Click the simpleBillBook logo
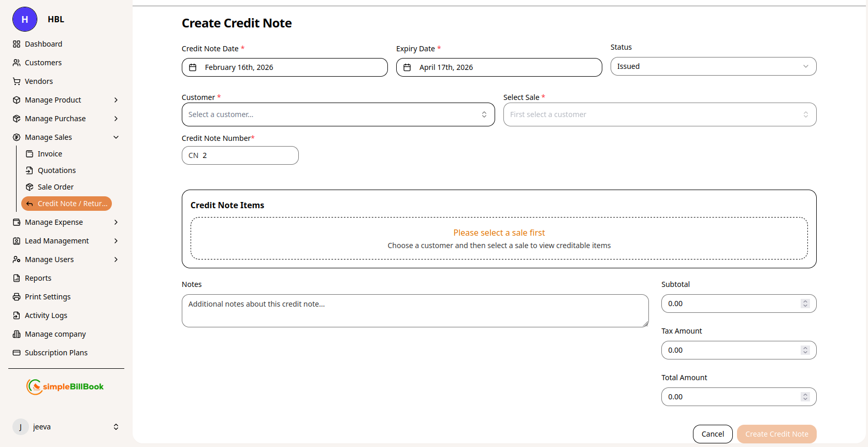The image size is (868, 447). coord(65,386)
